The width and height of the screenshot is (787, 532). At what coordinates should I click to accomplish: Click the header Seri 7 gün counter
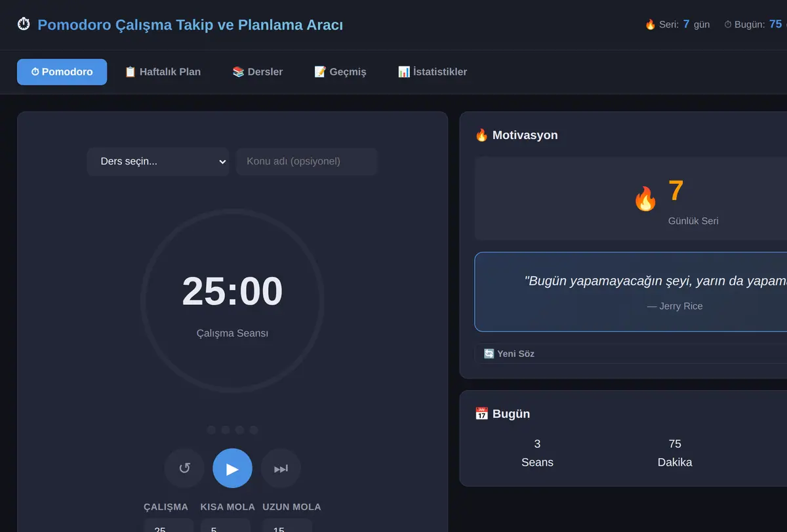click(677, 24)
